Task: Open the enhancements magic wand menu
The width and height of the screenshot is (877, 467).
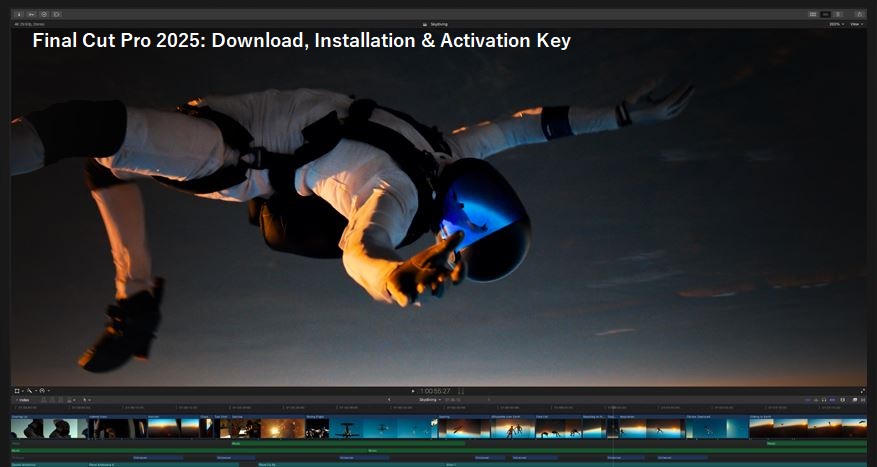Action: click(x=31, y=390)
